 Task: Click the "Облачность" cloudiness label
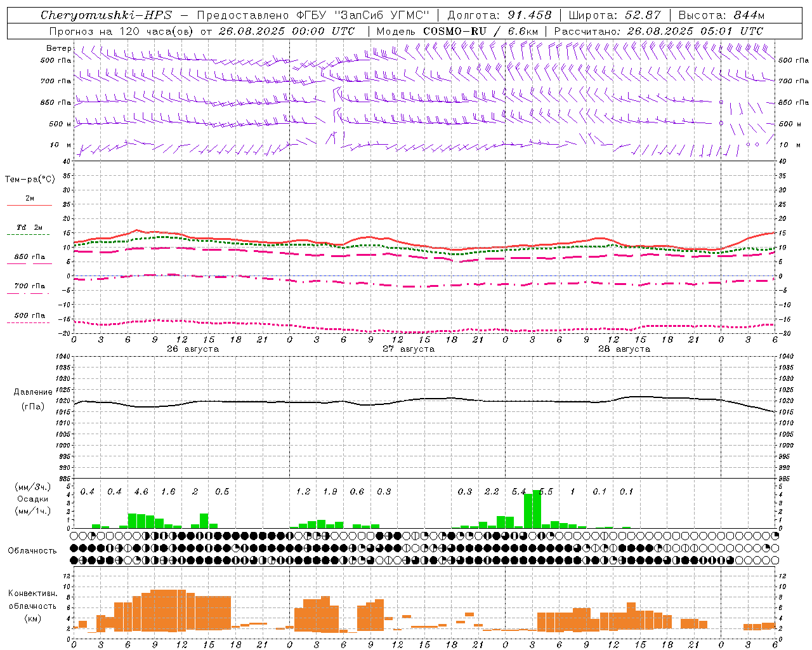(32, 550)
